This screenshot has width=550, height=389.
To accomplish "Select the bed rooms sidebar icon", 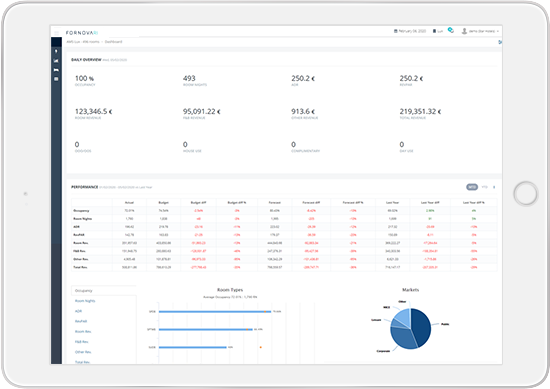I will [x=56, y=70].
